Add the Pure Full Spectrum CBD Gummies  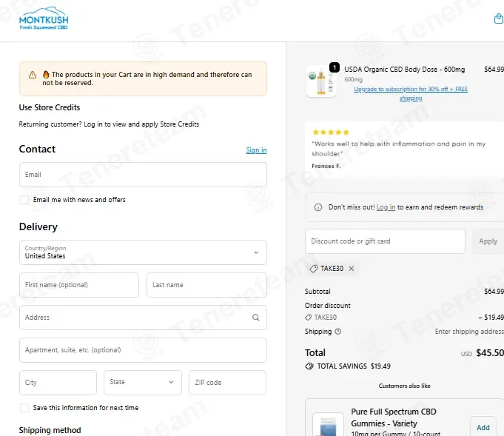coord(483,427)
